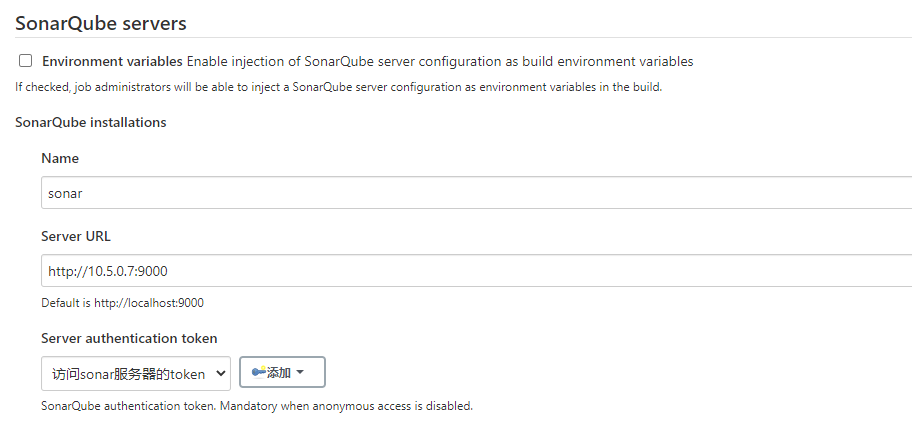Image resolution: width=912 pixels, height=438 pixels.
Task: Click the 'SonarQube installations' section label
Action: [x=91, y=122]
